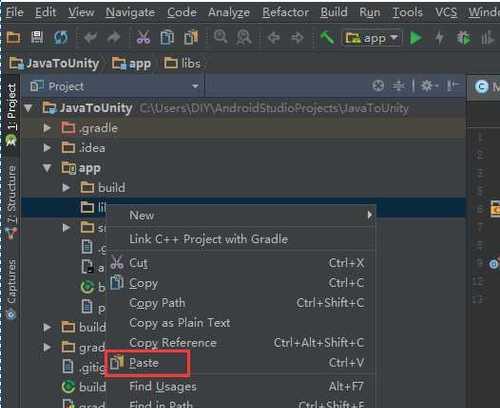Open the View menu

81,12
